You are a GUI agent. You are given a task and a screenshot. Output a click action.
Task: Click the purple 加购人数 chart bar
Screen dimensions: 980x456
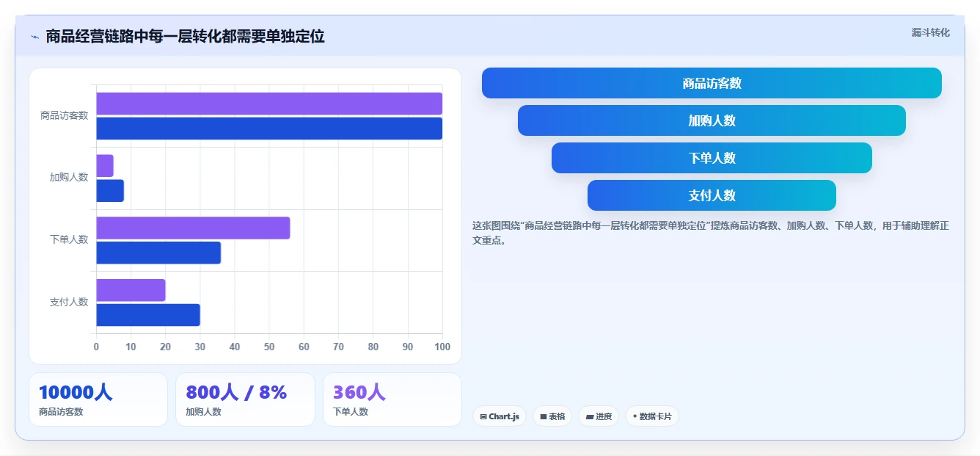click(105, 166)
